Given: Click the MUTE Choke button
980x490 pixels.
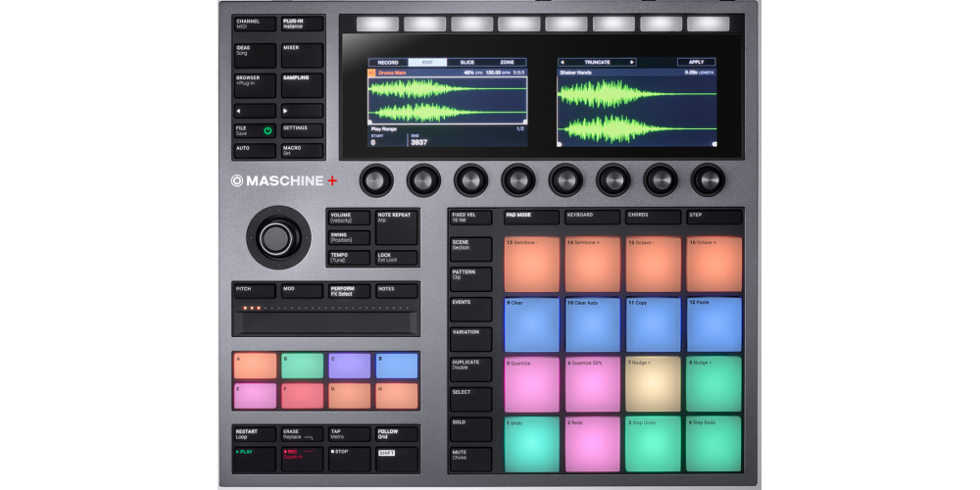Looking at the screenshot, I should [471, 460].
